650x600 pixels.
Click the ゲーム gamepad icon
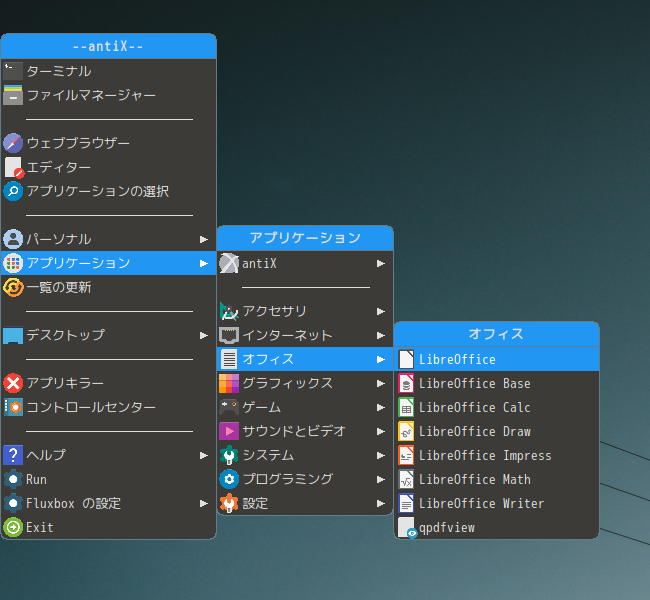point(229,407)
